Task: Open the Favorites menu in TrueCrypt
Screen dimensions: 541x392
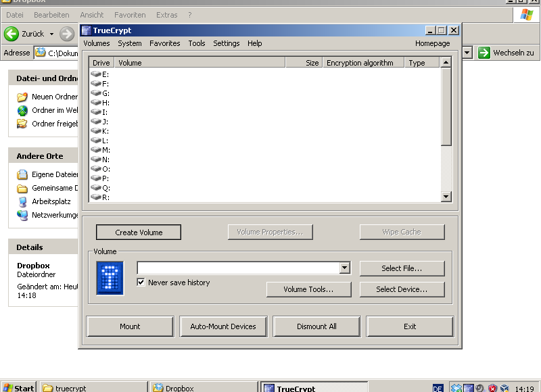Action: (x=165, y=43)
